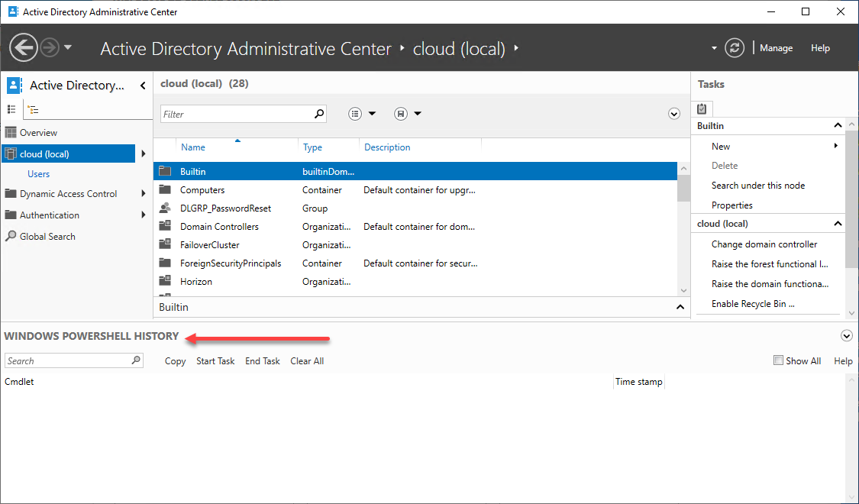859x504 pixels.
Task: Click breadcrumb arrow after cloud (local)
Action: coord(516,48)
